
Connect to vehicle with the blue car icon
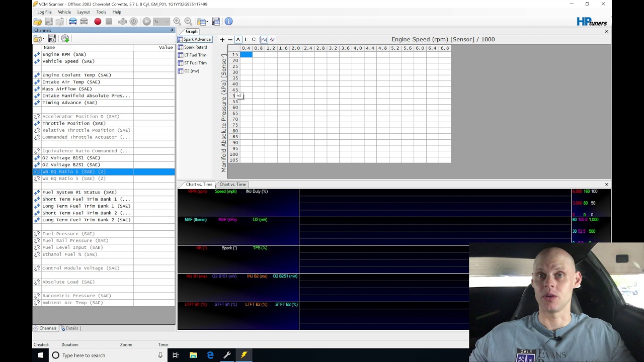tap(73, 22)
